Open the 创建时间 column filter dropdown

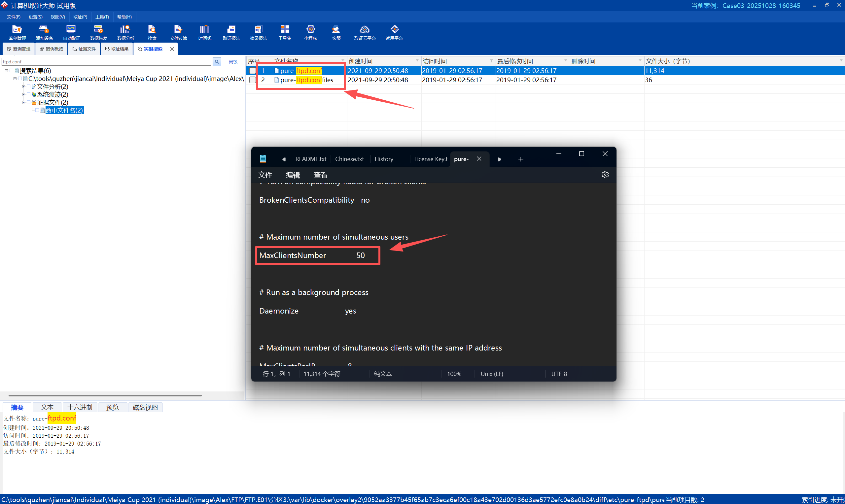click(x=417, y=61)
